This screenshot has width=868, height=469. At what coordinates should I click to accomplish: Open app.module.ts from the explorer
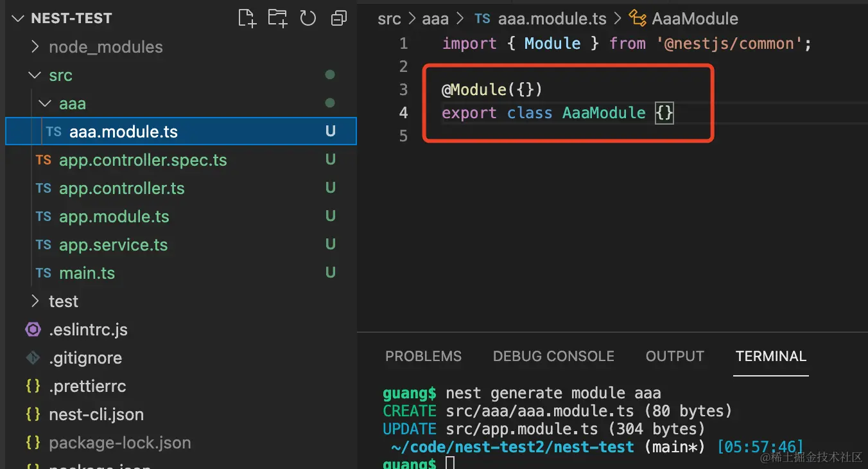tap(114, 217)
